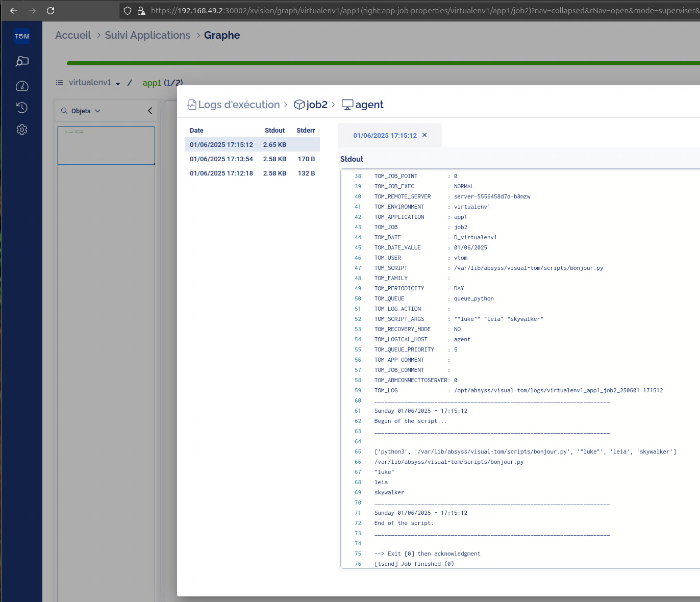Image resolution: width=700 pixels, height=602 pixels.
Task: Click the Stdout column header
Action: click(x=274, y=130)
